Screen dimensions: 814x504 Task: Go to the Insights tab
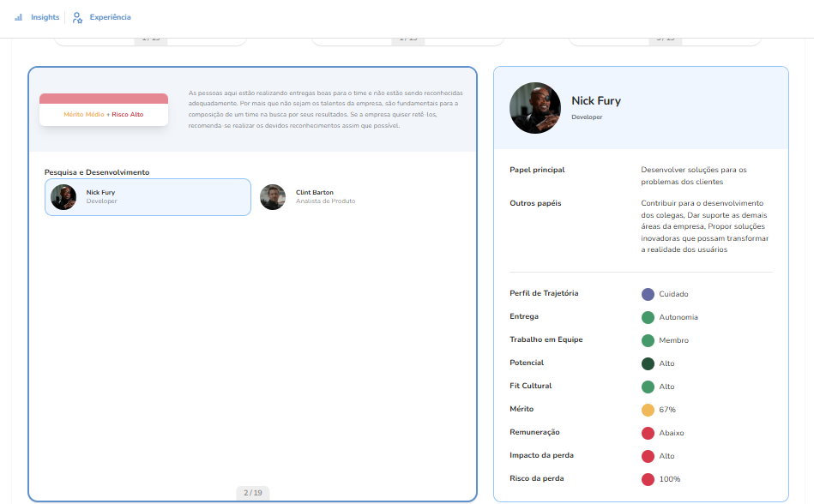(45, 17)
